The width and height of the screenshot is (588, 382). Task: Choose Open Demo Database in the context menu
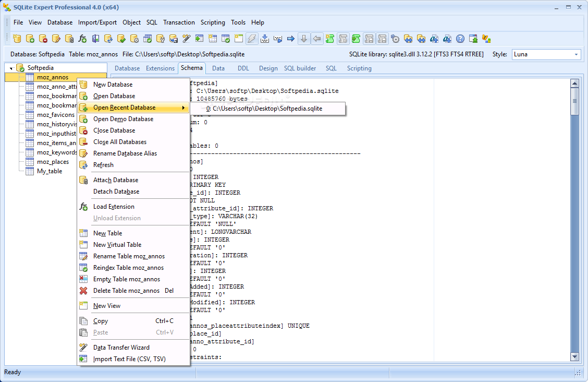tap(133, 119)
